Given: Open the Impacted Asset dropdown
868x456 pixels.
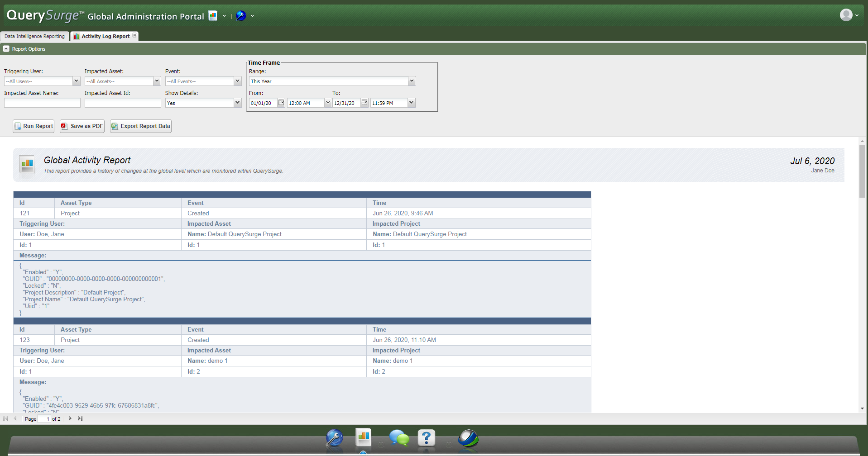Looking at the screenshot, I should pyautogui.click(x=157, y=81).
